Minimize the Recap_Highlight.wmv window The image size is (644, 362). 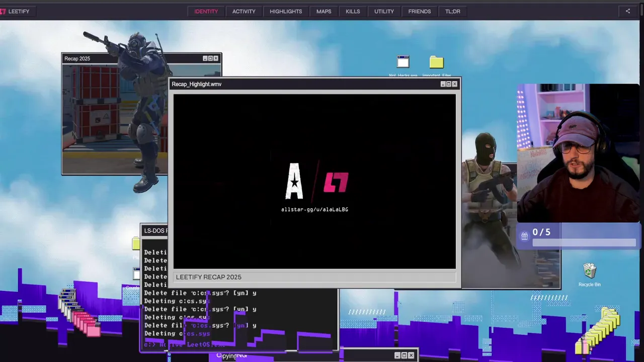[x=443, y=84]
